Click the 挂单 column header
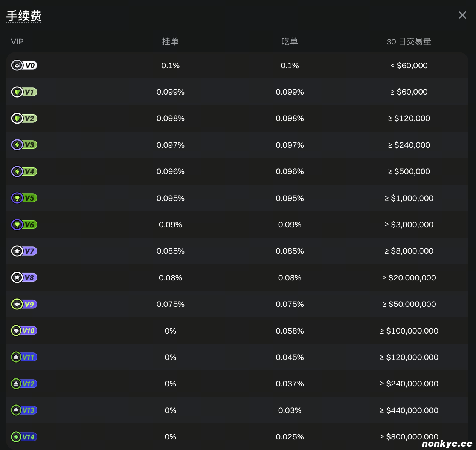This screenshot has width=476, height=450. pos(170,42)
